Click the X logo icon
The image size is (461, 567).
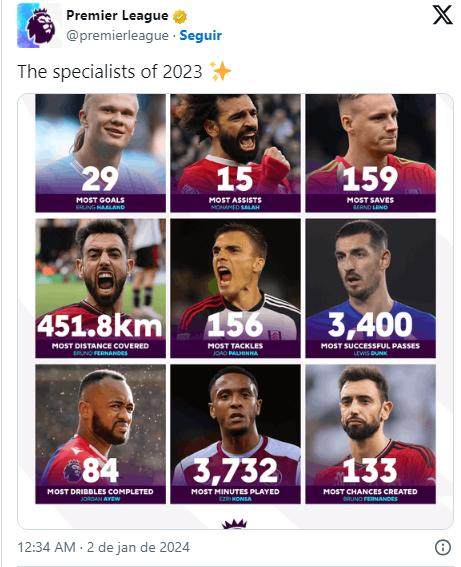443,15
